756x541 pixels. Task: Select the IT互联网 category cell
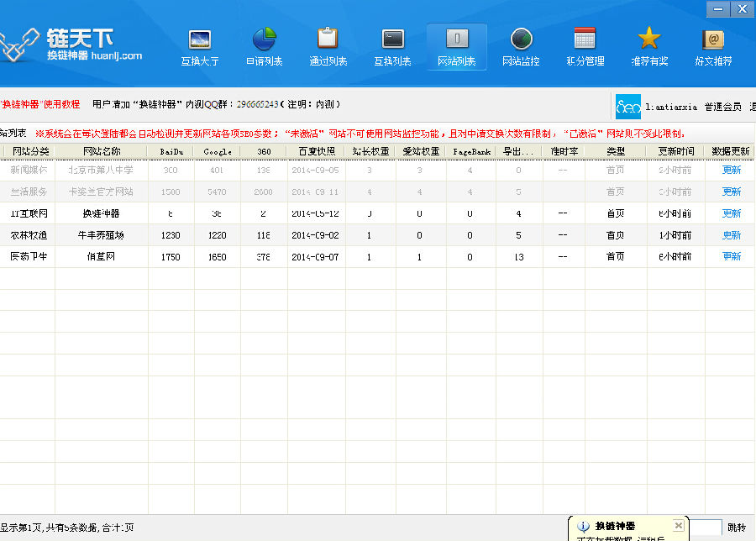29,213
